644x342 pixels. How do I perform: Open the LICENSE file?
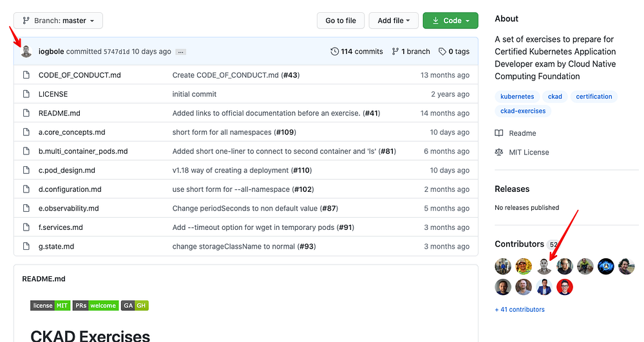53,94
